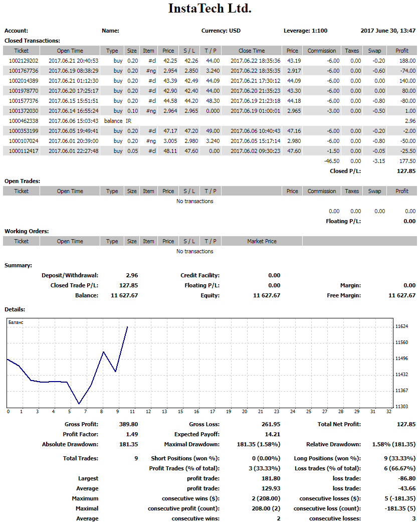This screenshot has height=527, width=420.
Task: Click close time 2017.06.22 18:35:36
Action: (256, 61)
